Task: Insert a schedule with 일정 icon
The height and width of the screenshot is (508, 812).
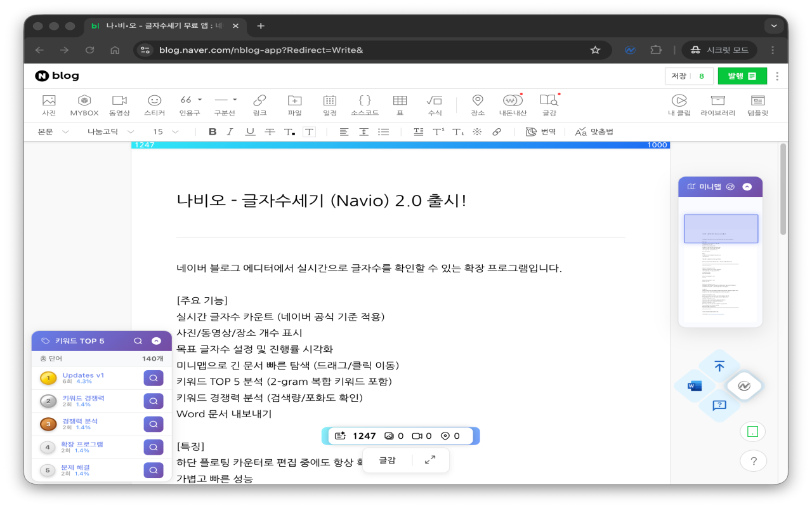Action: [330, 105]
